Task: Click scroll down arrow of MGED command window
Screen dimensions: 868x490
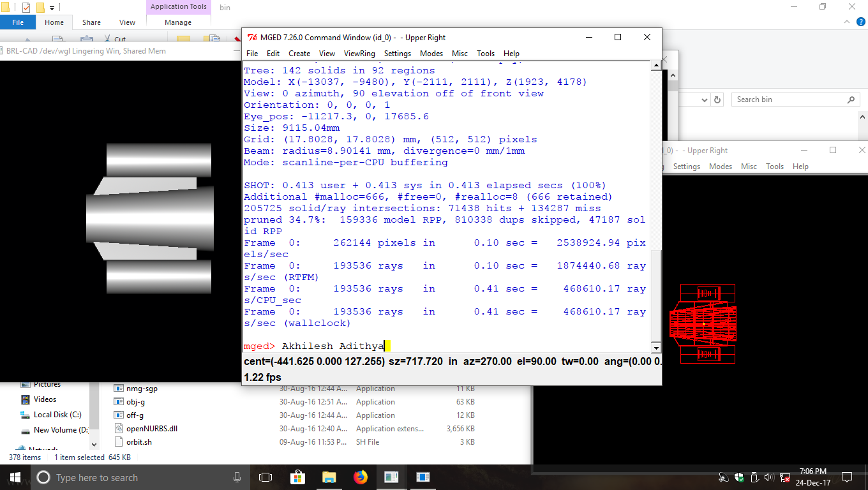Action: click(x=655, y=348)
